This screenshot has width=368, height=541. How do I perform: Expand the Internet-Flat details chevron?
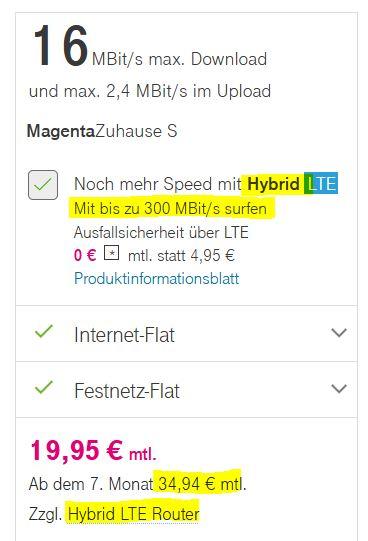(x=339, y=333)
